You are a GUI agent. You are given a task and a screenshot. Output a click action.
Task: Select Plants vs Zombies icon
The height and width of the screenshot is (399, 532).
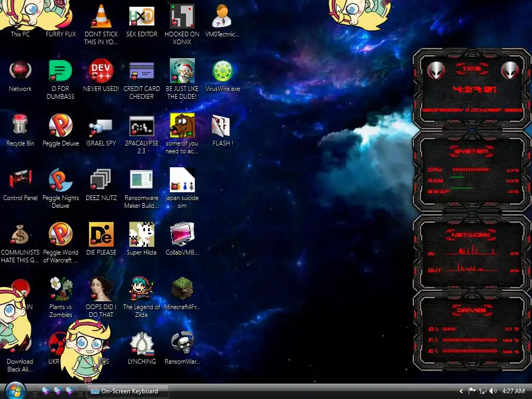pyautogui.click(x=60, y=289)
